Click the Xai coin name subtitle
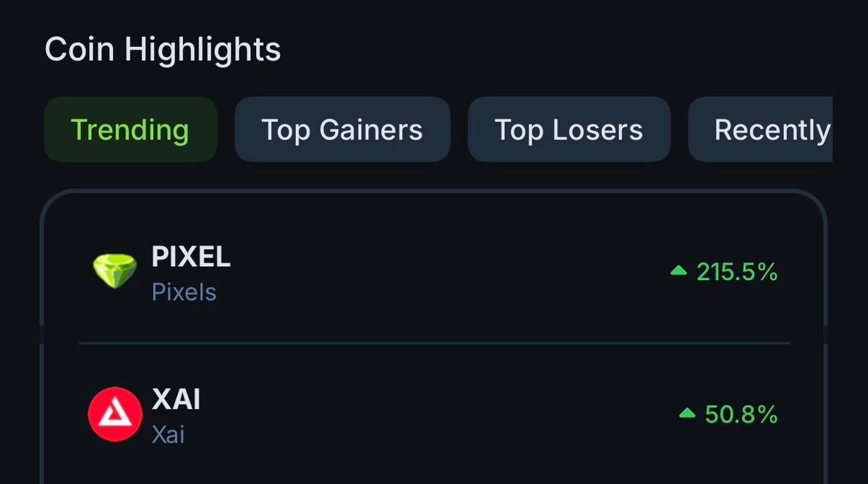868x484 pixels. [x=168, y=435]
